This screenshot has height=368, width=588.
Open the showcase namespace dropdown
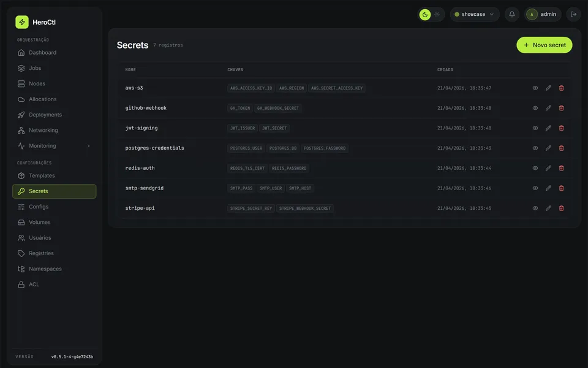(x=474, y=14)
